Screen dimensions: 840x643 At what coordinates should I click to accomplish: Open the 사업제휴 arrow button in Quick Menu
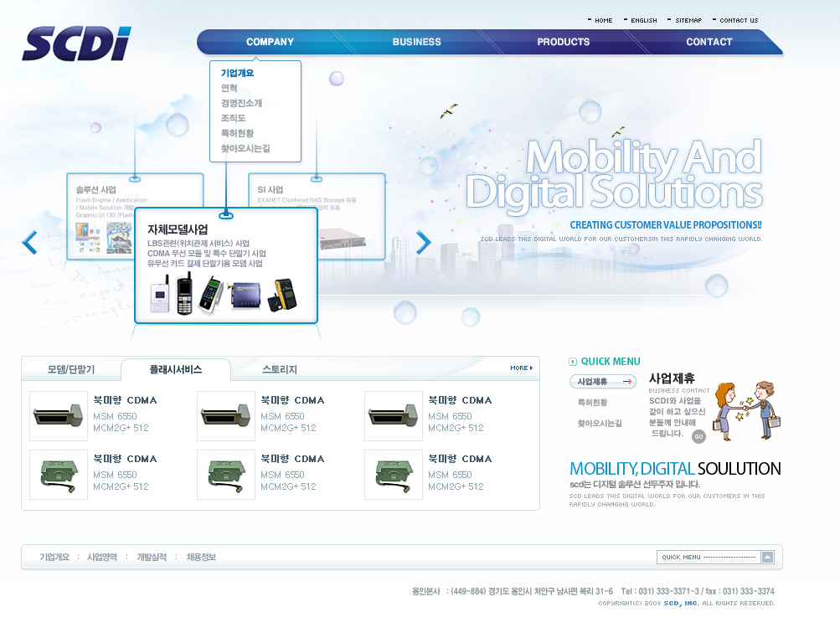tap(602, 382)
